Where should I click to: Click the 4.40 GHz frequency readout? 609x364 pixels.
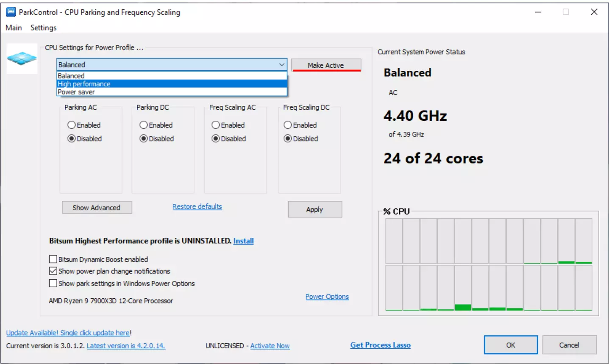[415, 116]
